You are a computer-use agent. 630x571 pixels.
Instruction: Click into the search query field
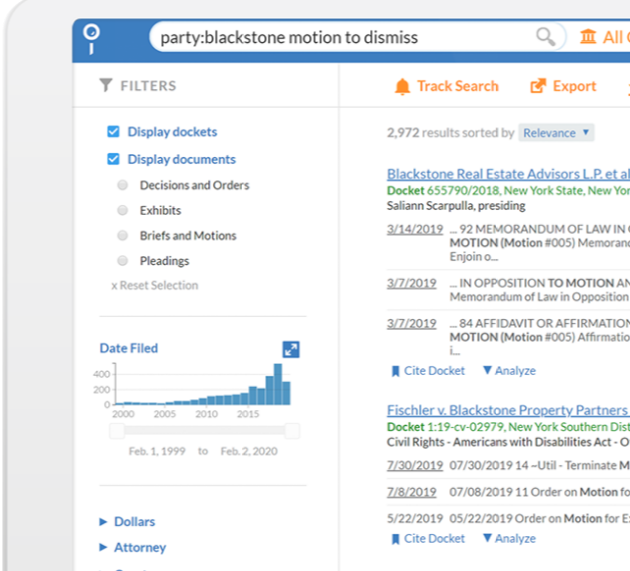pos(340,38)
